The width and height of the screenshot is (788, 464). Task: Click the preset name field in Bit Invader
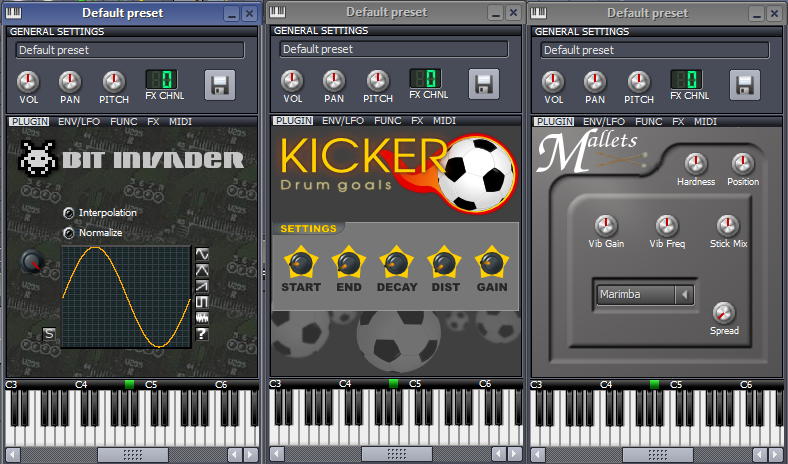pyautogui.click(x=130, y=50)
